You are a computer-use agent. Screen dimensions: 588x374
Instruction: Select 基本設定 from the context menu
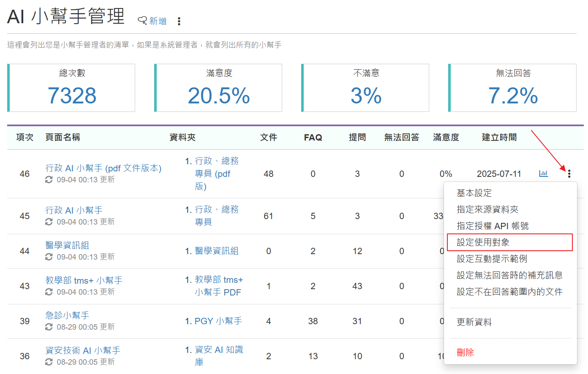474,193
